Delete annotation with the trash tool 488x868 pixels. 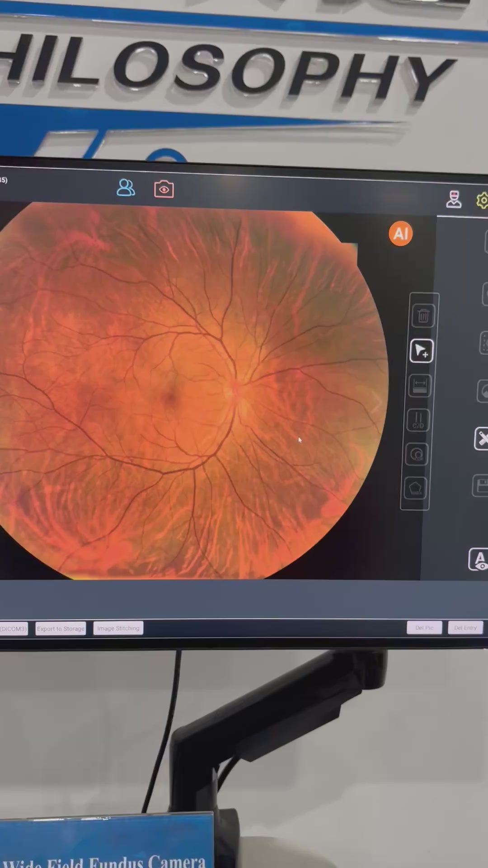coord(423,316)
